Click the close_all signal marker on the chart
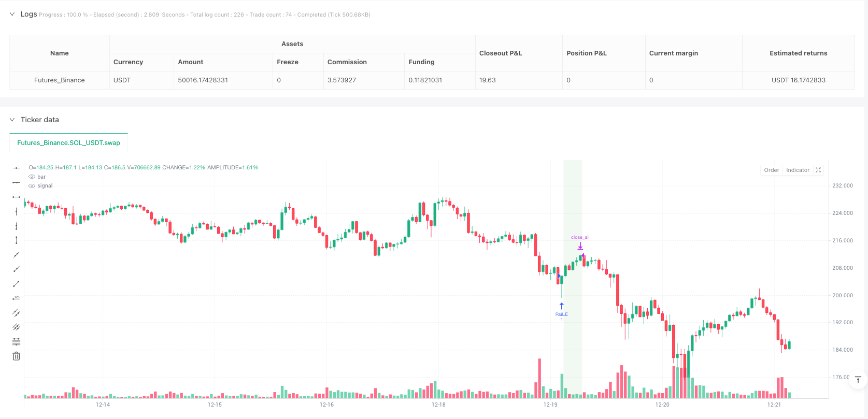The height and width of the screenshot is (419, 868). click(580, 245)
